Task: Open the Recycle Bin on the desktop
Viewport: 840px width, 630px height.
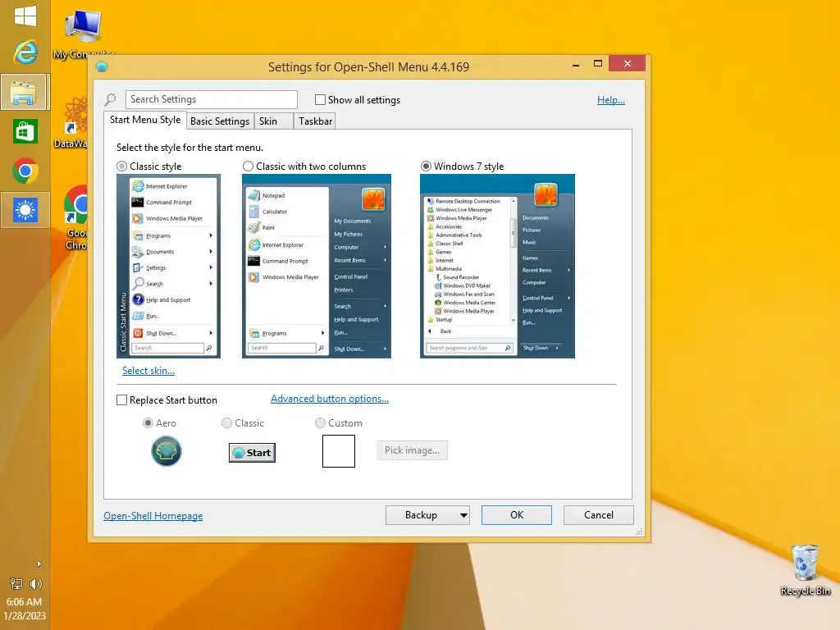Action: click(x=806, y=569)
